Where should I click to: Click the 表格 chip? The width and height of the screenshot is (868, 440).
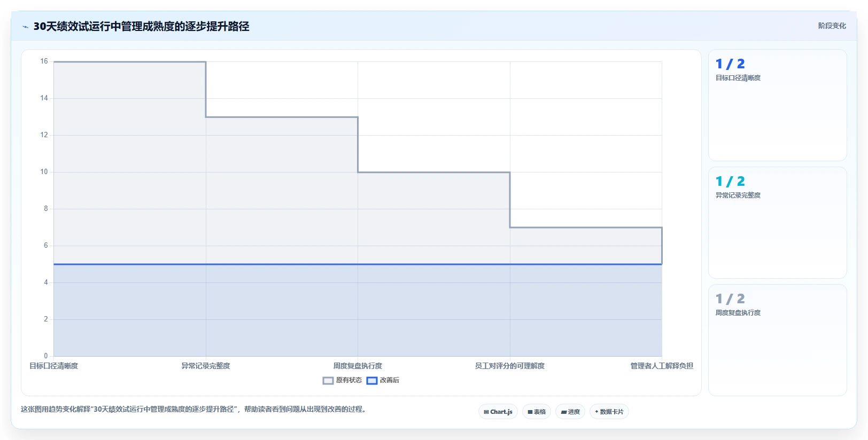click(x=537, y=412)
